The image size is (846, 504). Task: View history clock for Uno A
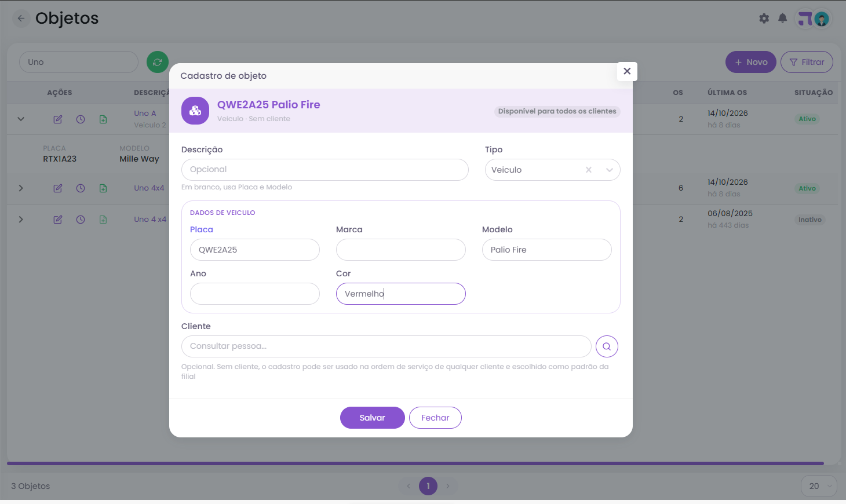click(81, 119)
